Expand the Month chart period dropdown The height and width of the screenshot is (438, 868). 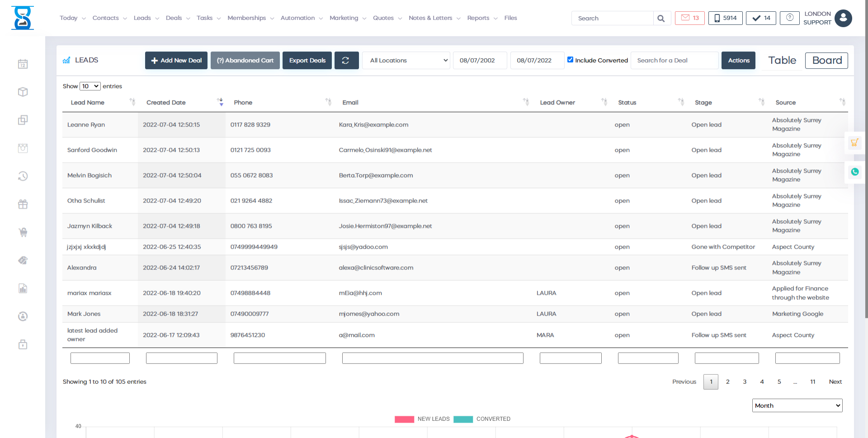(797, 405)
